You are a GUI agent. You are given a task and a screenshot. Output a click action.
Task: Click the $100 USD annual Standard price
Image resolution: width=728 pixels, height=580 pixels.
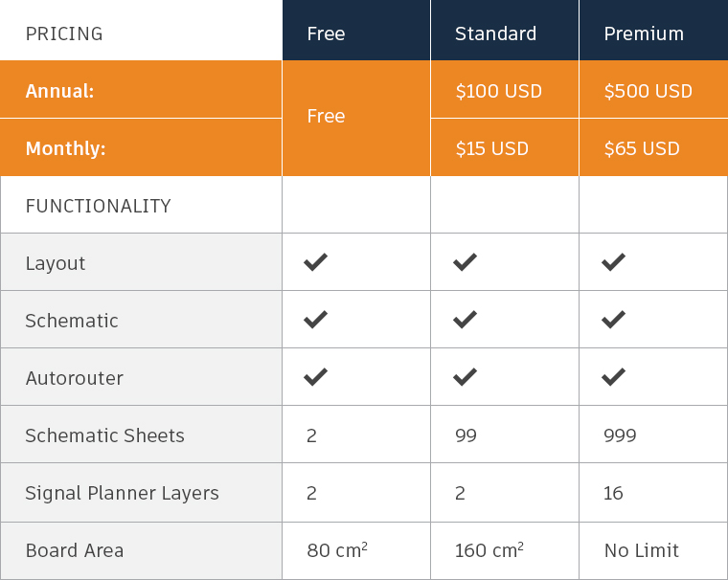coord(498,91)
